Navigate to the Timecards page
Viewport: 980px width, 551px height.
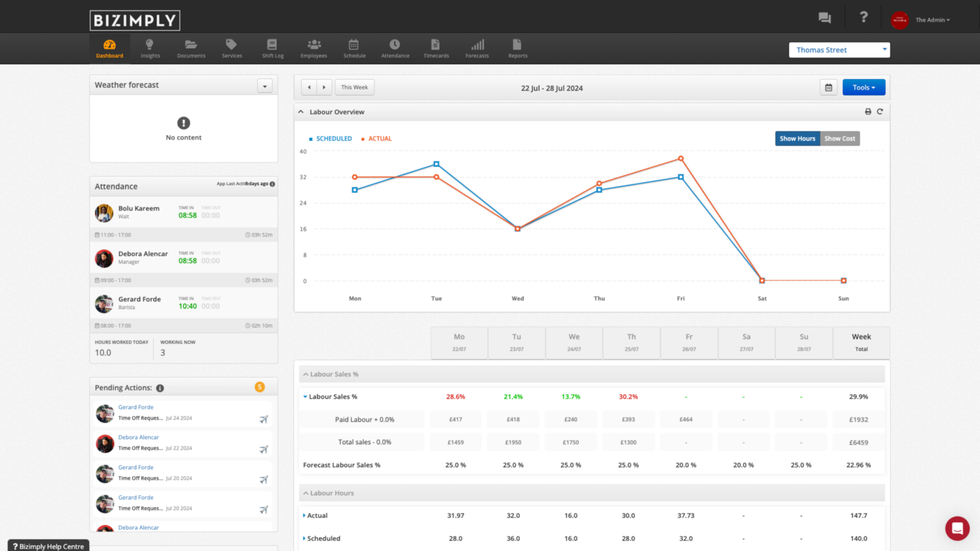click(436, 48)
